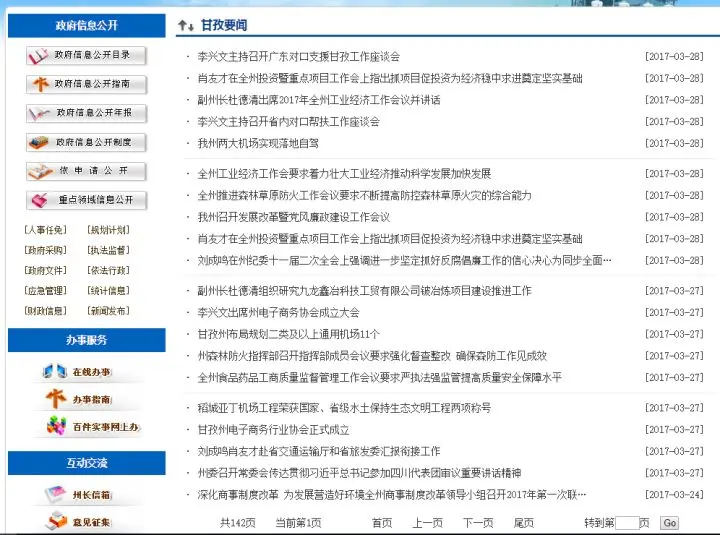Screen dimensions: 720x535
Task: Open the 统计信息 category link
Action: coord(108,291)
